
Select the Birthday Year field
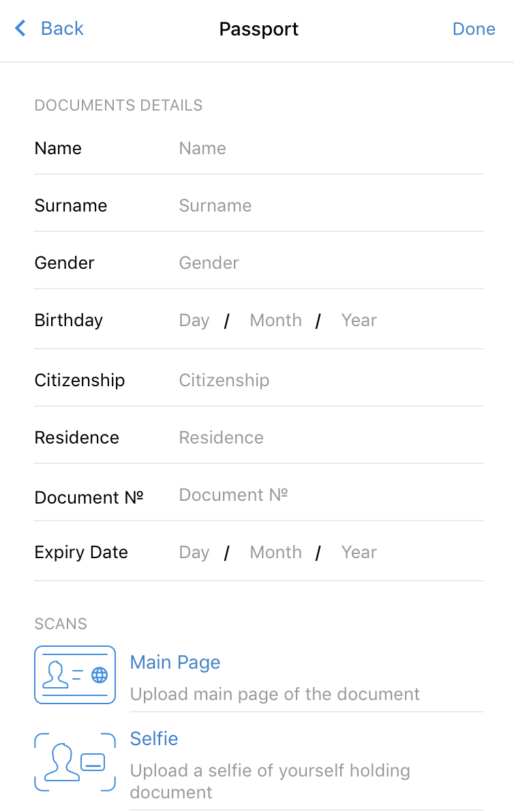pyautogui.click(x=359, y=321)
